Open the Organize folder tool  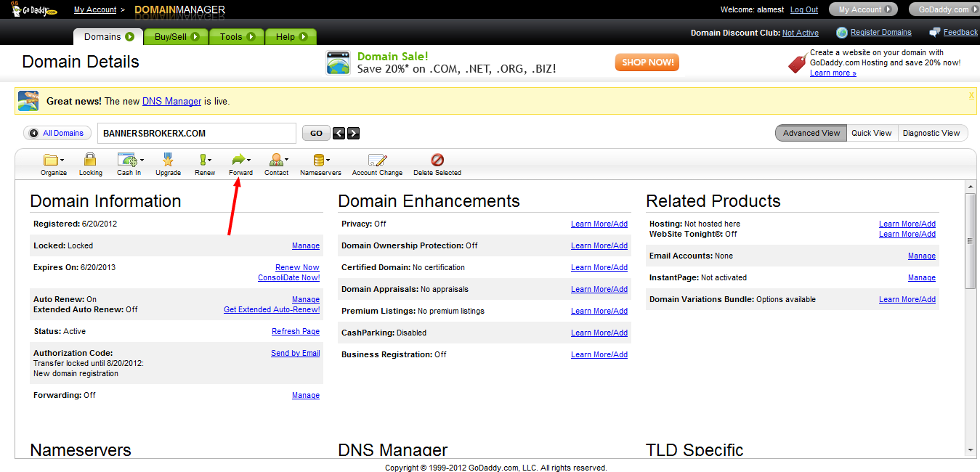pyautogui.click(x=50, y=160)
